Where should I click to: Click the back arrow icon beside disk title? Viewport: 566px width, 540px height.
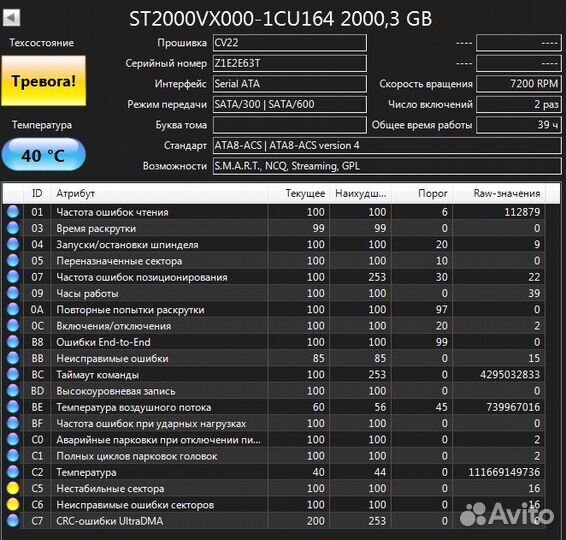[x=11, y=18]
